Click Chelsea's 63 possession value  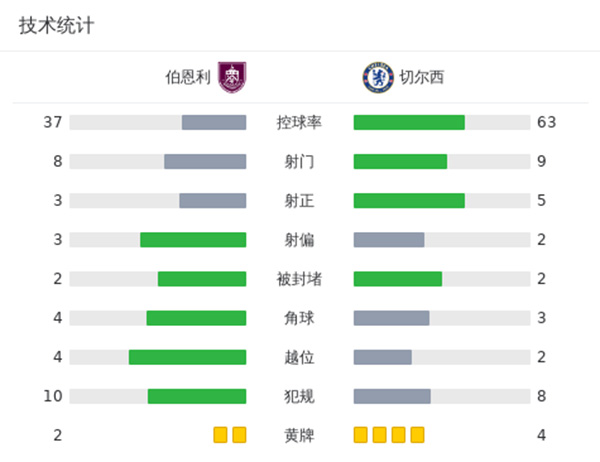[x=545, y=123]
